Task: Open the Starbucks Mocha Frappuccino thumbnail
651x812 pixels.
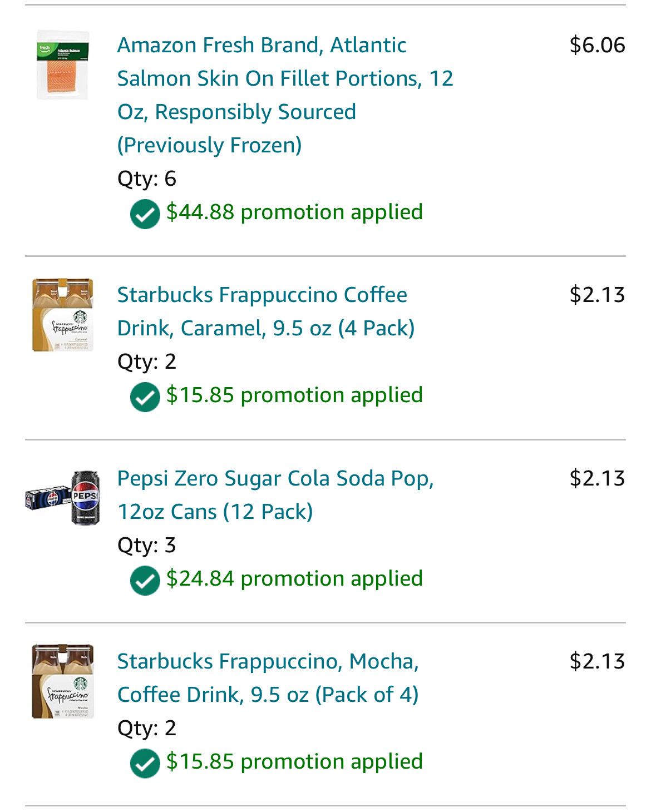Action: 63,681
